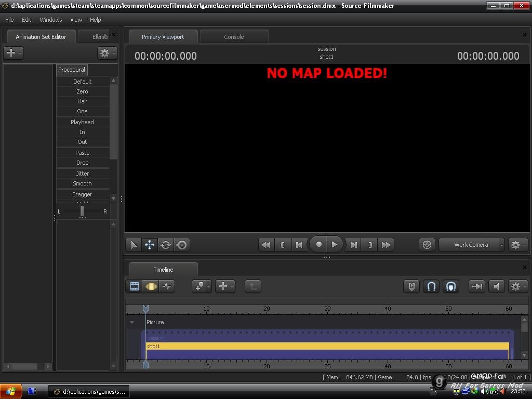Fast-forward with double-right arrows
Screen dimensions: 532x399
(386, 245)
